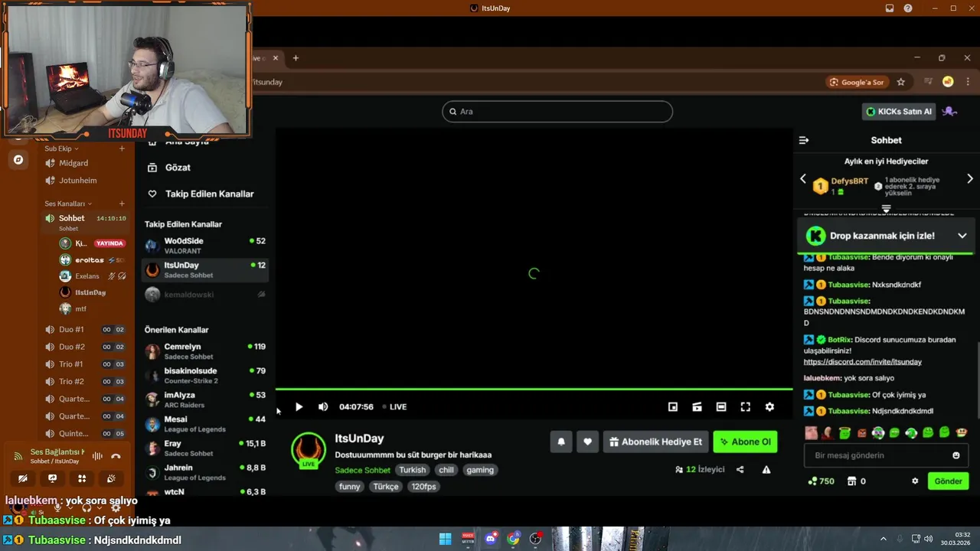
Task: Click the Ara search field
Action: click(557, 112)
